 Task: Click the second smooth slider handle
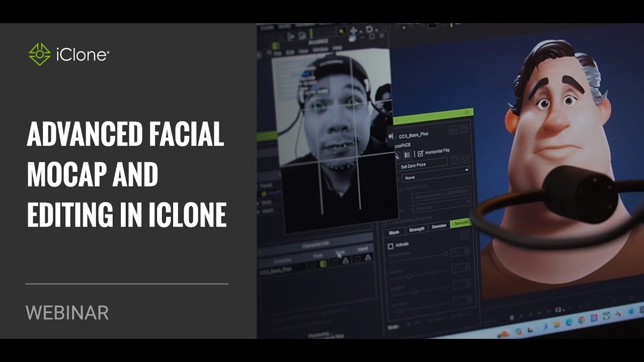(409, 276)
